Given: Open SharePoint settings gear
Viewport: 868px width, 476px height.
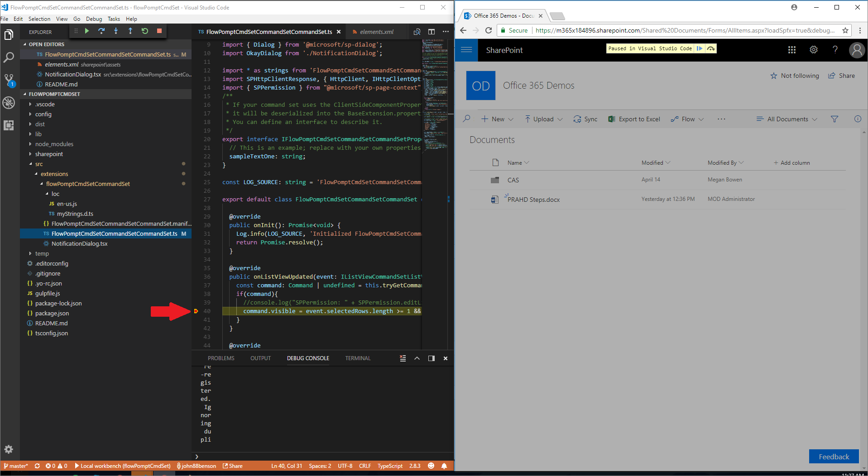Looking at the screenshot, I should coord(814,50).
